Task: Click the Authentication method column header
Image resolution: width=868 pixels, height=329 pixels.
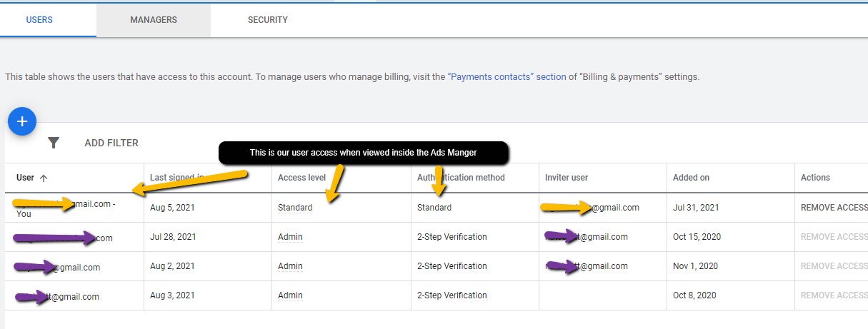Action: point(461,178)
